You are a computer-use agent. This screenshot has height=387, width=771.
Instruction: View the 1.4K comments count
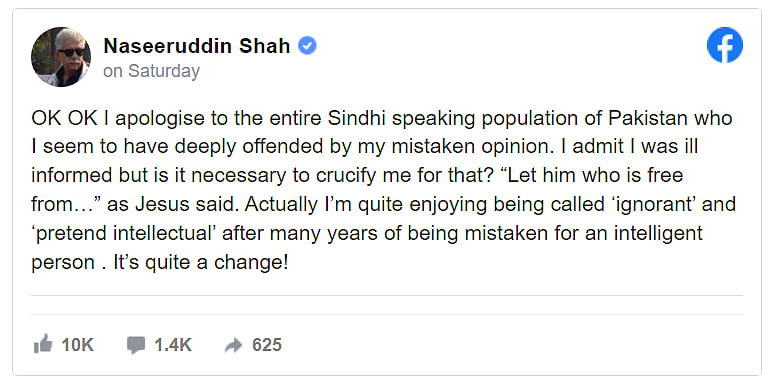click(x=173, y=345)
